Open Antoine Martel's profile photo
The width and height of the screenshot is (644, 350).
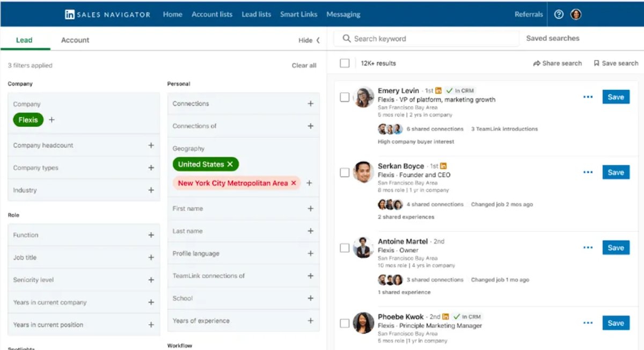click(x=363, y=247)
